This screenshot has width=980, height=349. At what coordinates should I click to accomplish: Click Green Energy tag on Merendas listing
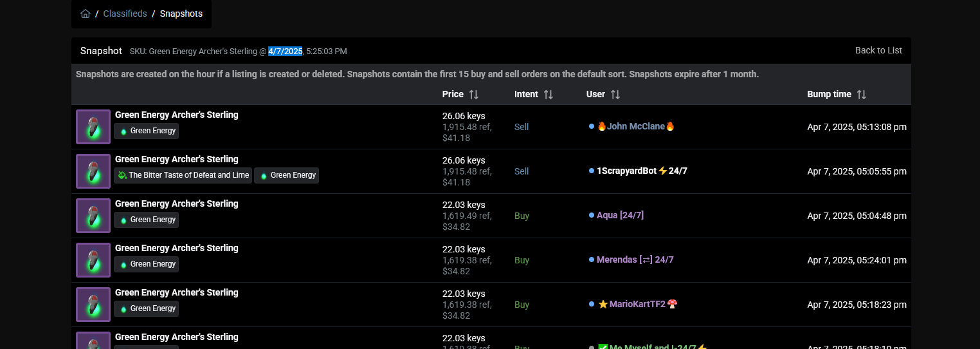pyautogui.click(x=147, y=264)
